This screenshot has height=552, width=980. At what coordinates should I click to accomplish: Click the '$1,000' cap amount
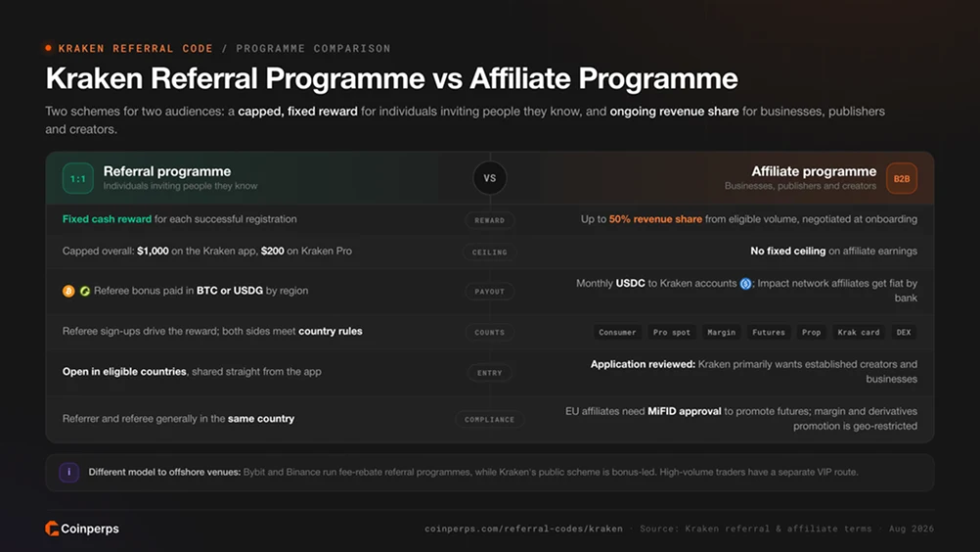(153, 251)
